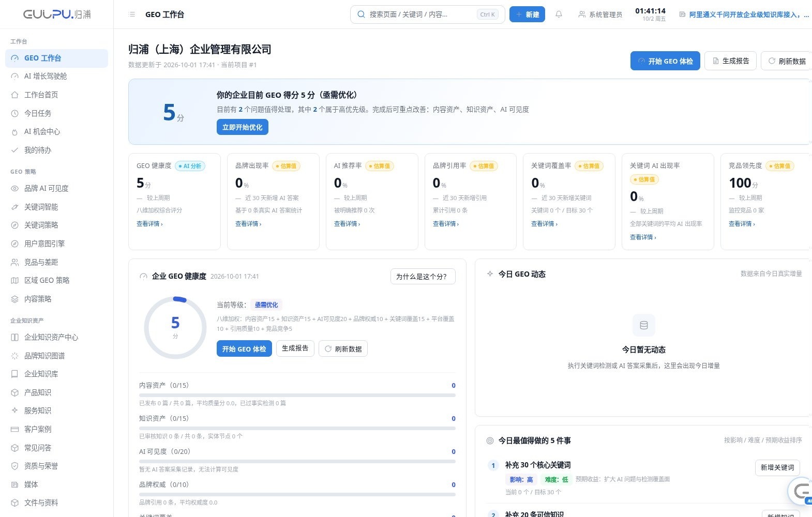Click the 用户意图引擎 sidebar icon
The height and width of the screenshot is (517, 812).
14,244
